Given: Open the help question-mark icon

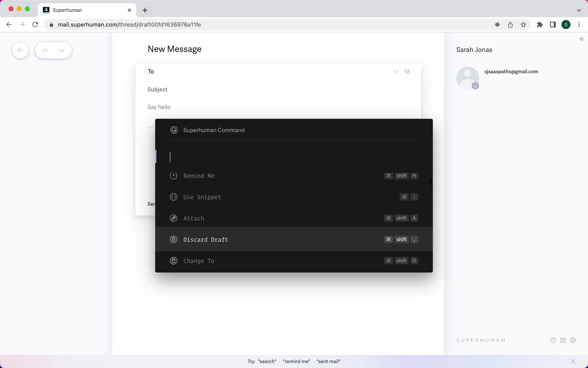Looking at the screenshot, I should click(x=553, y=340).
